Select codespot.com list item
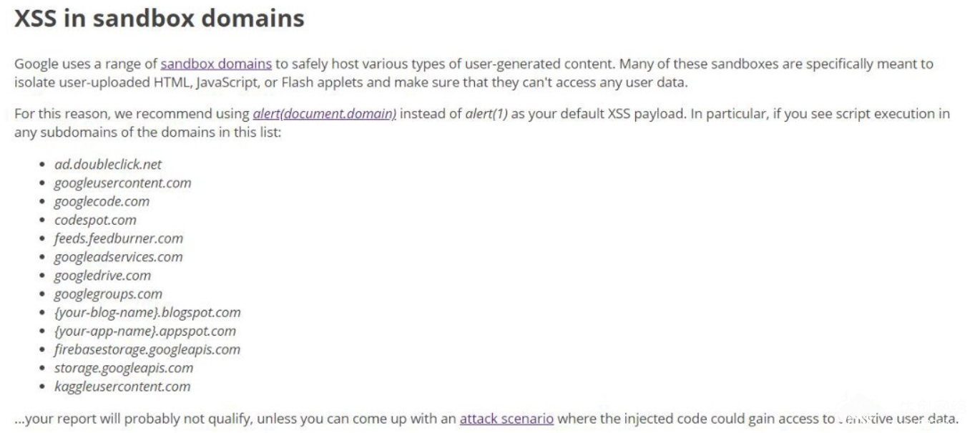The width and height of the screenshot is (980, 433). (x=95, y=220)
